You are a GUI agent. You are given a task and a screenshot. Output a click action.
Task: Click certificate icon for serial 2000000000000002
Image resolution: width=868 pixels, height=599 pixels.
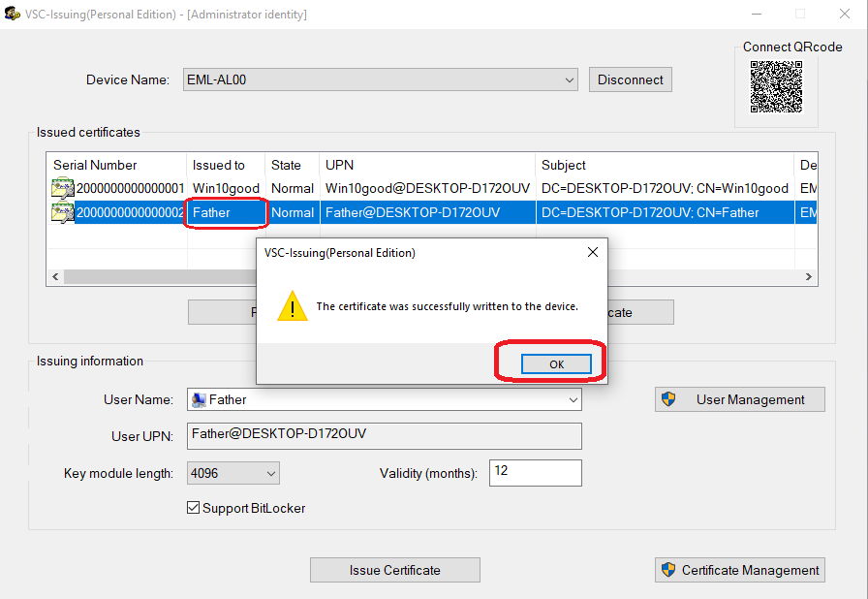coord(63,212)
